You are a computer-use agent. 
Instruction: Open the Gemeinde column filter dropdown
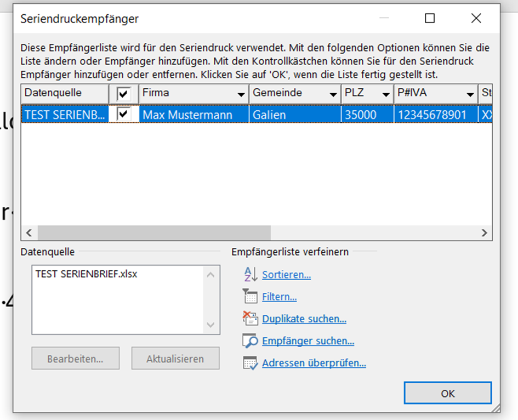[333, 95]
